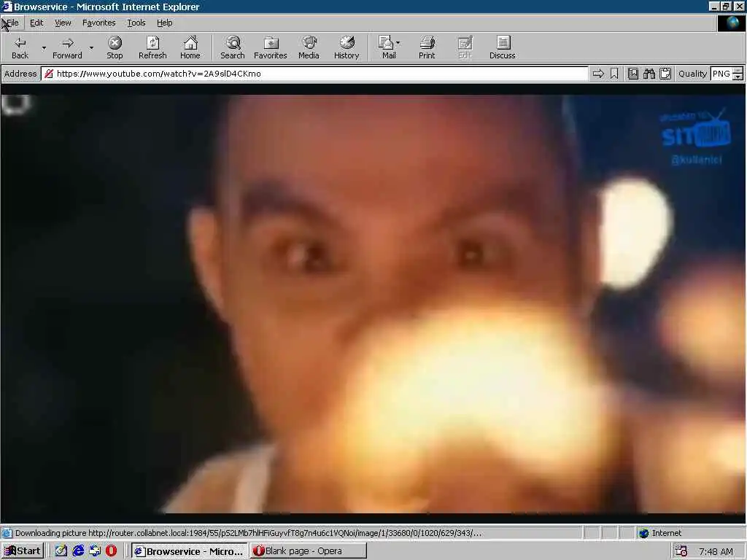Go Back to the previous page
Screen dimensions: 747x560
(20, 47)
